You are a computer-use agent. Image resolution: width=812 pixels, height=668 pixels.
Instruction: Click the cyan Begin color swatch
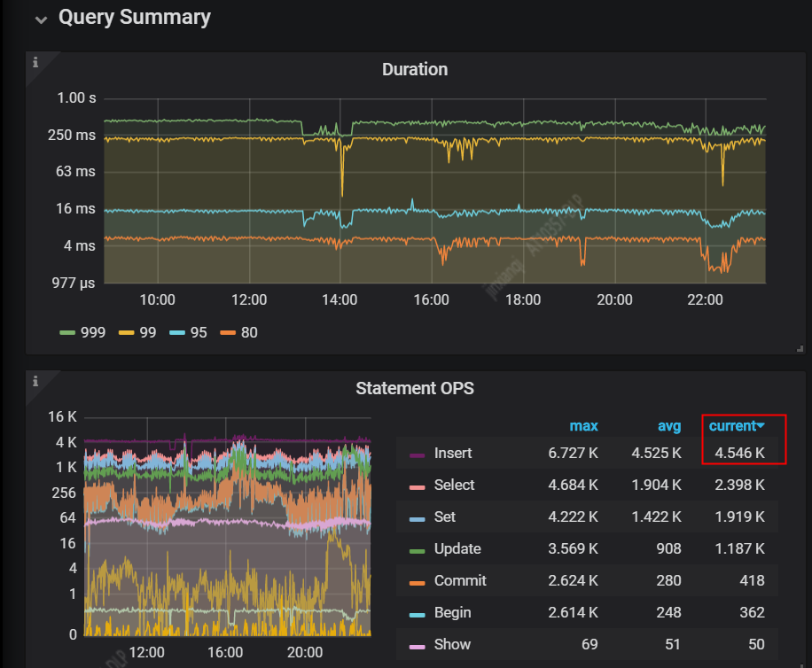(417, 615)
